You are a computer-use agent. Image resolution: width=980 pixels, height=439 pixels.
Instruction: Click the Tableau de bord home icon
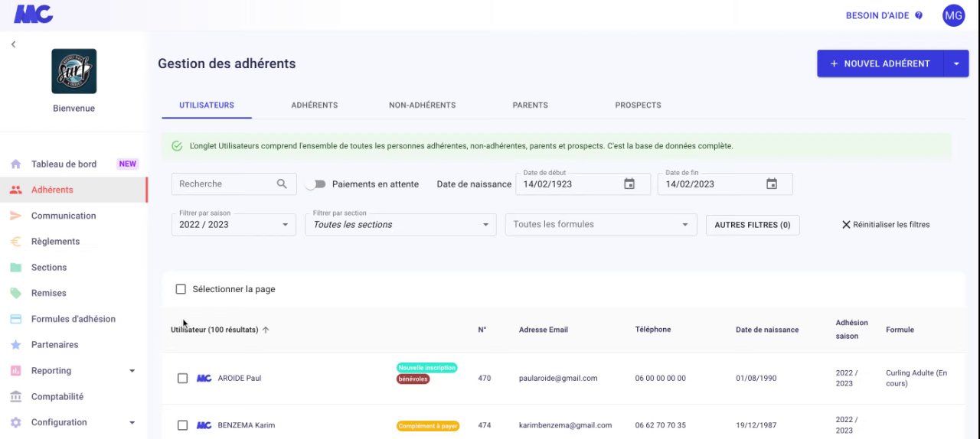pyautogui.click(x=15, y=164)
